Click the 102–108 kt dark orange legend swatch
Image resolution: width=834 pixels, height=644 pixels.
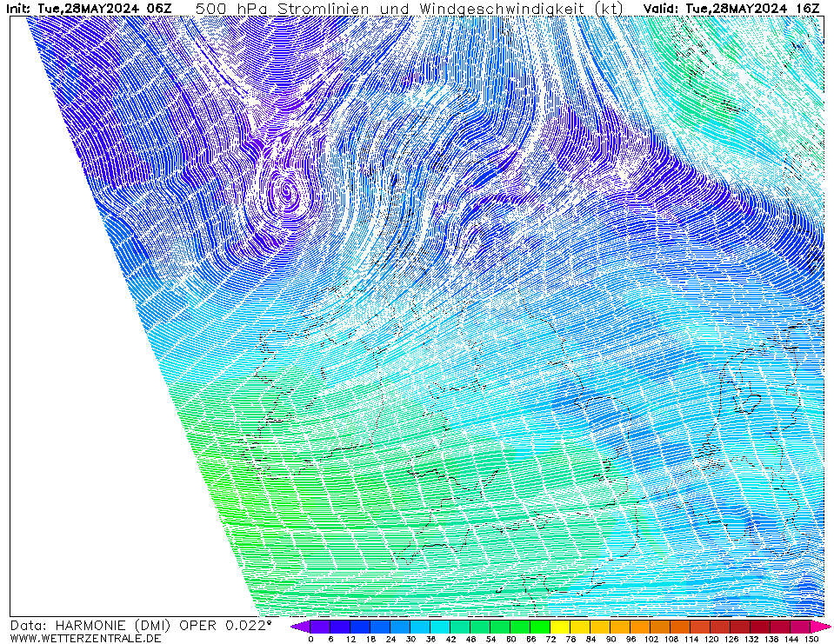[x=660, y=627]
